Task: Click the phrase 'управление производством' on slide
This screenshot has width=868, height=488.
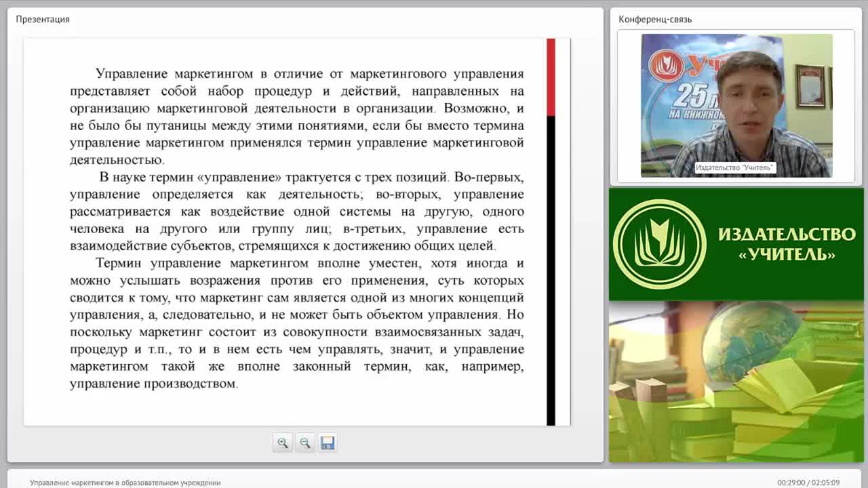Action: coord(153,384)
